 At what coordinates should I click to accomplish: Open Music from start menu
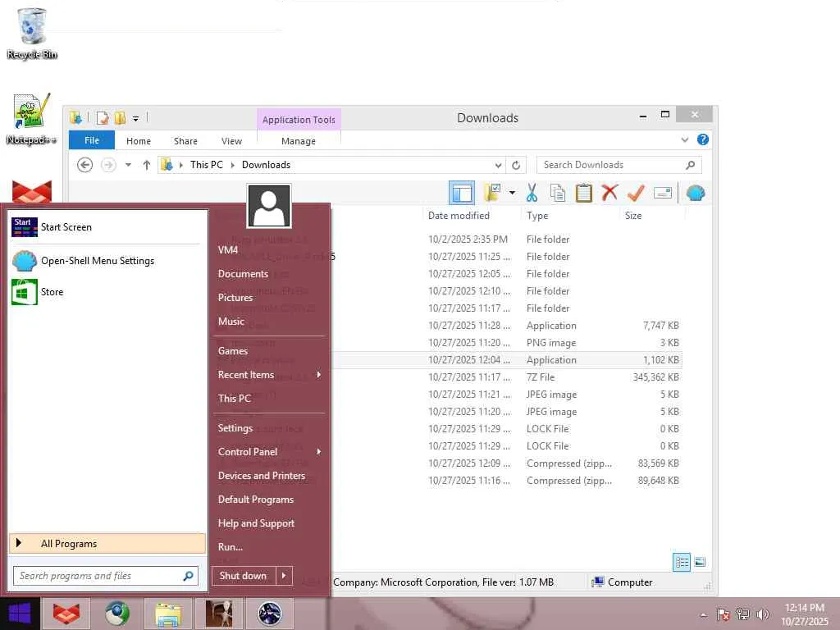click(x=269, y=322)
